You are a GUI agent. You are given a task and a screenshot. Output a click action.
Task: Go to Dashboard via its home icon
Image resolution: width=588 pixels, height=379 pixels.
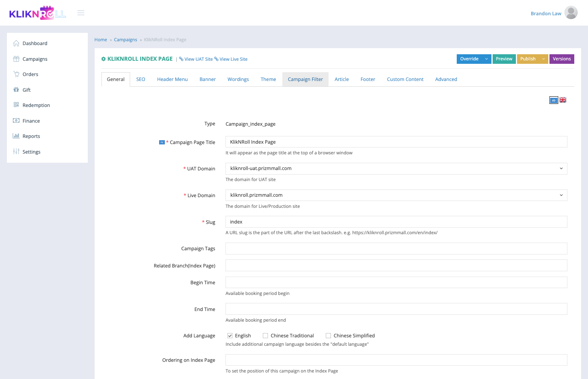pyautogui.click(x=16, y=43)
